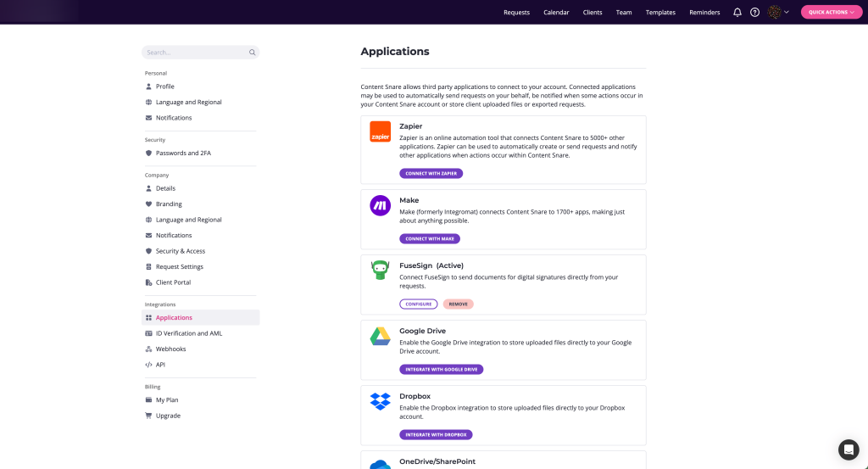Open Clients in top navigation
This screenshot has width=868, height=469.
click(x=593, y=12)
